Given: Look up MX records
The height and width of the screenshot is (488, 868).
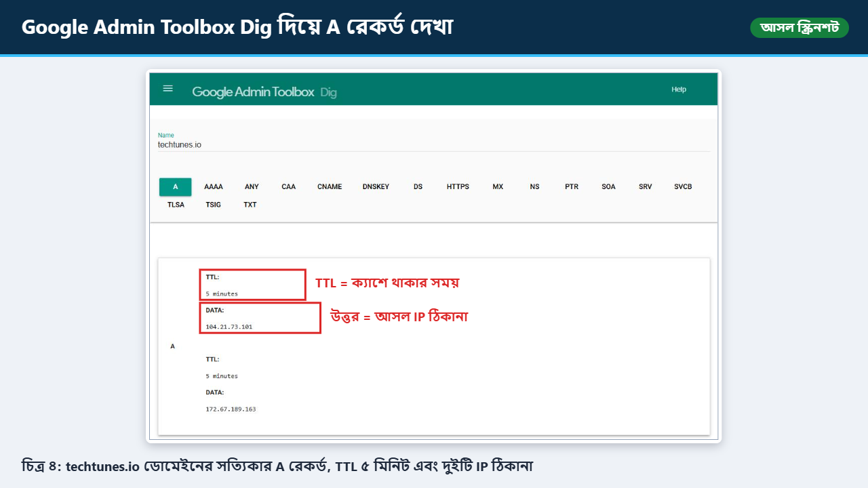Looking at the screenshot, I should click(x=498, y=187).
